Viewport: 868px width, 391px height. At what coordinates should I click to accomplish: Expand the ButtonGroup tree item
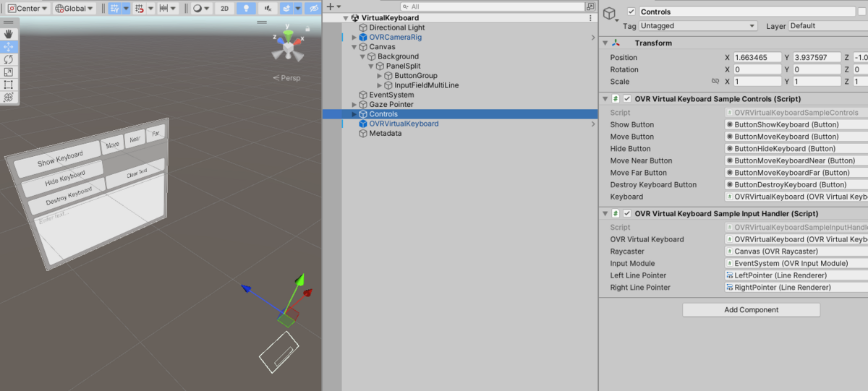pos(379,76)
